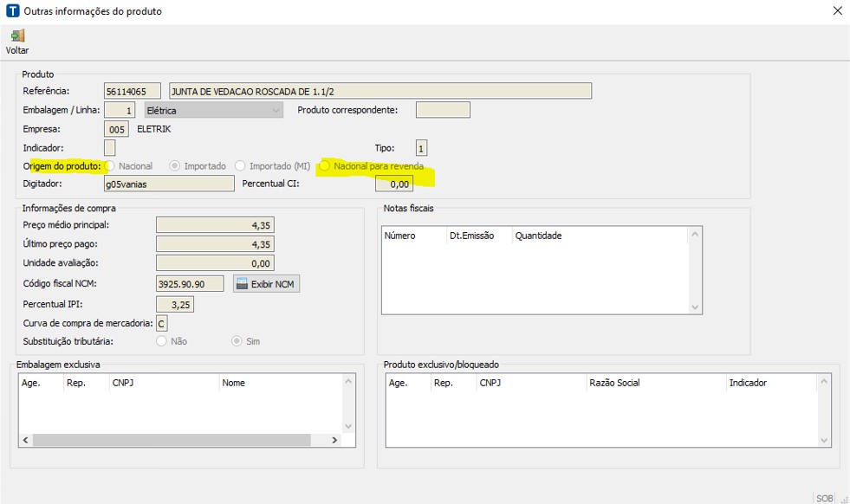Click the Código fiscal NCM field
The height and width of the screenshot is (504, 850).
tap(190, 284)
